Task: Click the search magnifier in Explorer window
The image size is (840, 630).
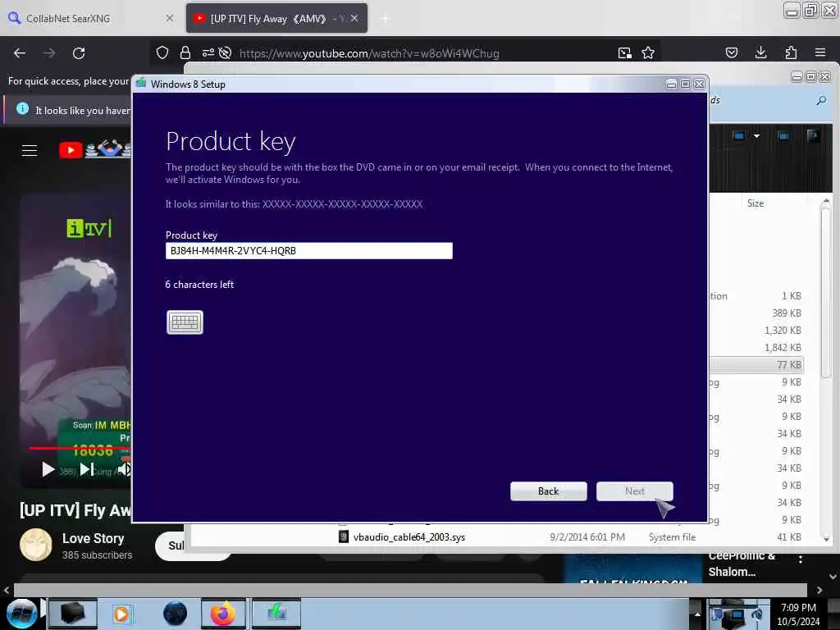Action: 820,100
